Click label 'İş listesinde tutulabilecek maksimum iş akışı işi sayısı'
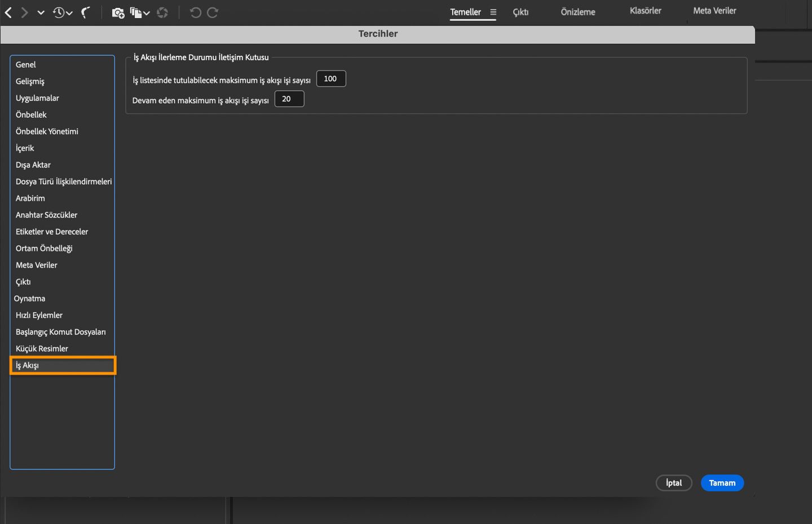The height and width of the screenshot is (524, 812). [x=222, y=80]
